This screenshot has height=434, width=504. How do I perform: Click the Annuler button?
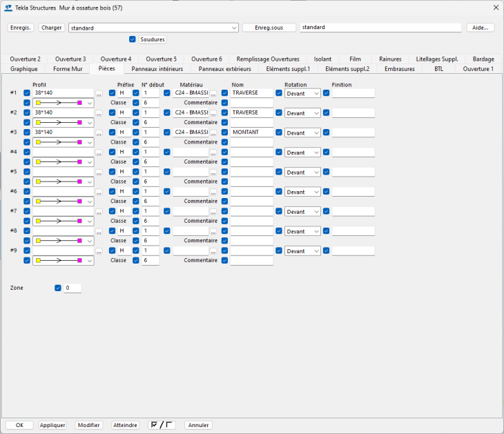tap(198, 425)
